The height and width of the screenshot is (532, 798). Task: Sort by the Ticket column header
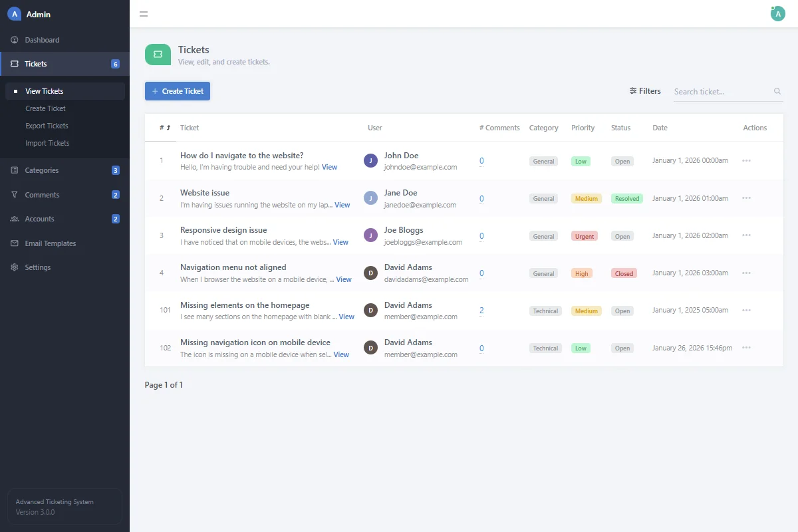click(x=190, y=128)
